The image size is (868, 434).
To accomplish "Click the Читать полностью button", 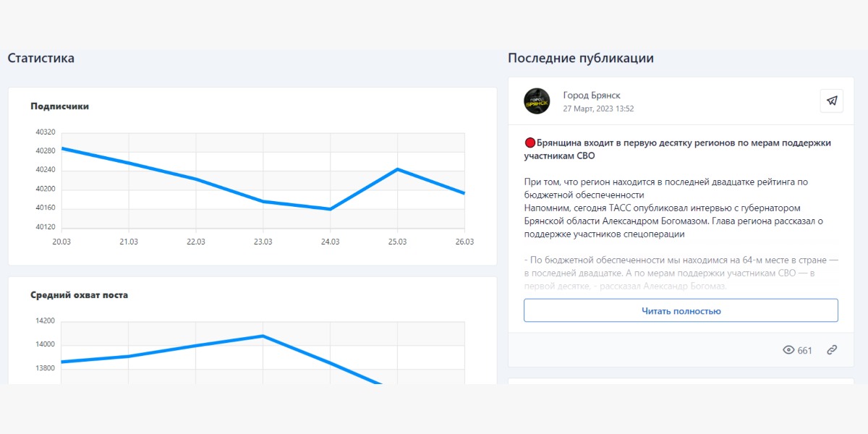I will [681, 311].
